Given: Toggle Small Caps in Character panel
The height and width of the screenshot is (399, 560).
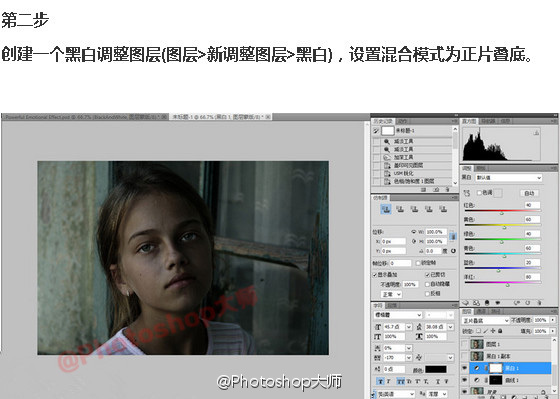Looking at the screenshot, I should pyautogui.click(x=410, y=382).
